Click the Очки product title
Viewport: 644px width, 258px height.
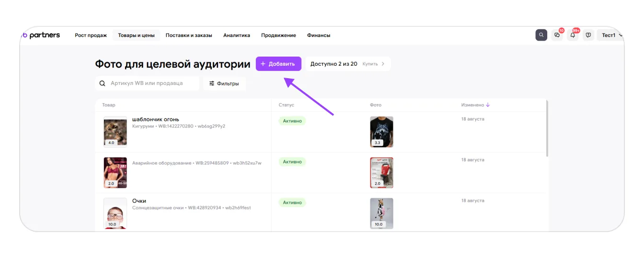[x=139, y=201]
